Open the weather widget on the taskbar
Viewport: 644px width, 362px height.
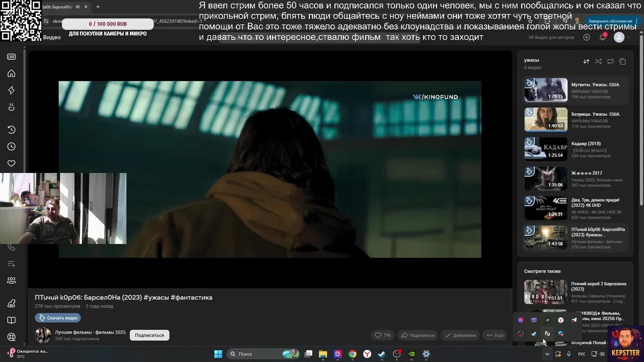[x=28, y=353]
